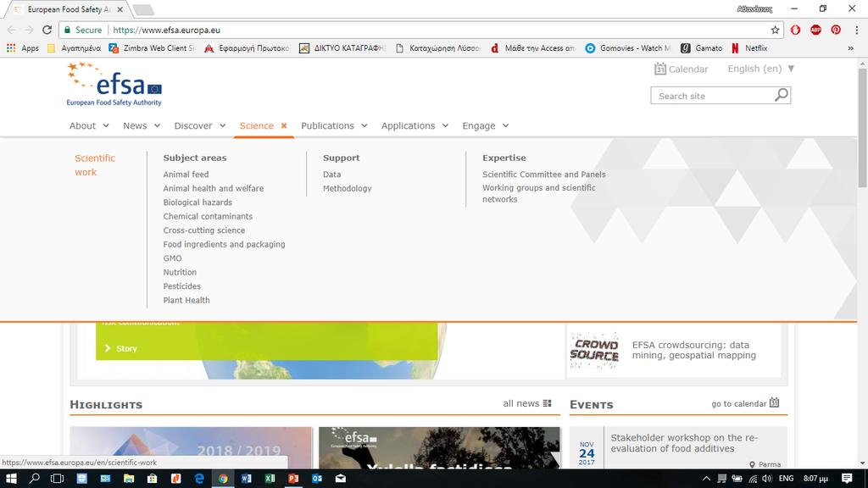Image resolution: width=868 pixels, height=488 pixels.
Task: Bookmark page with the star icon
Action: [x=775, y=30]
